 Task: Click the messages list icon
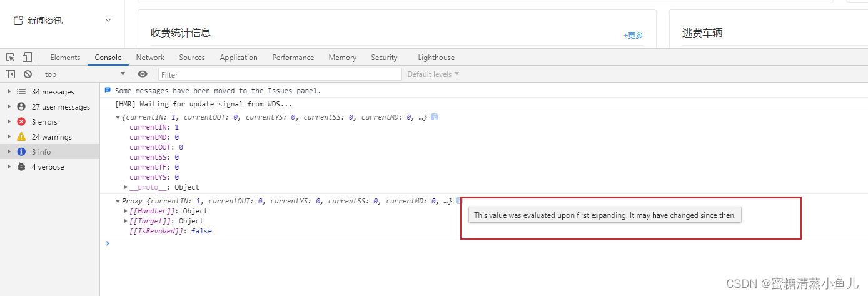(x=21, y=92)
